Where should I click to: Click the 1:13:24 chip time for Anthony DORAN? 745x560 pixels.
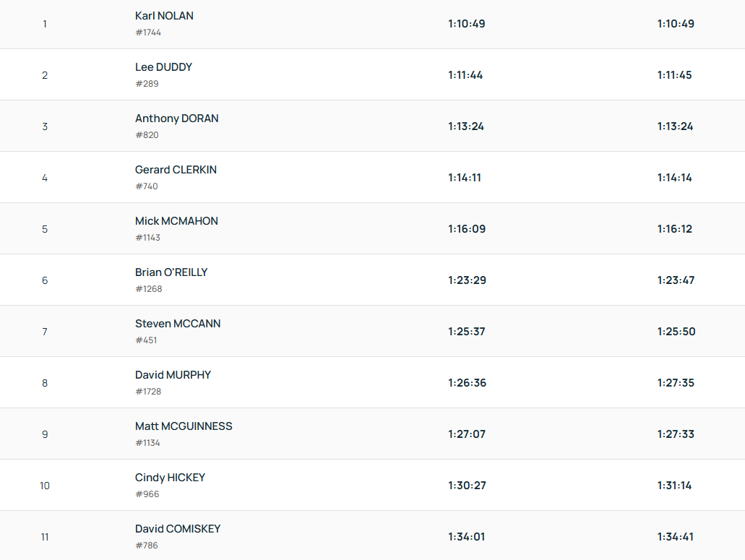click(466, 126)
